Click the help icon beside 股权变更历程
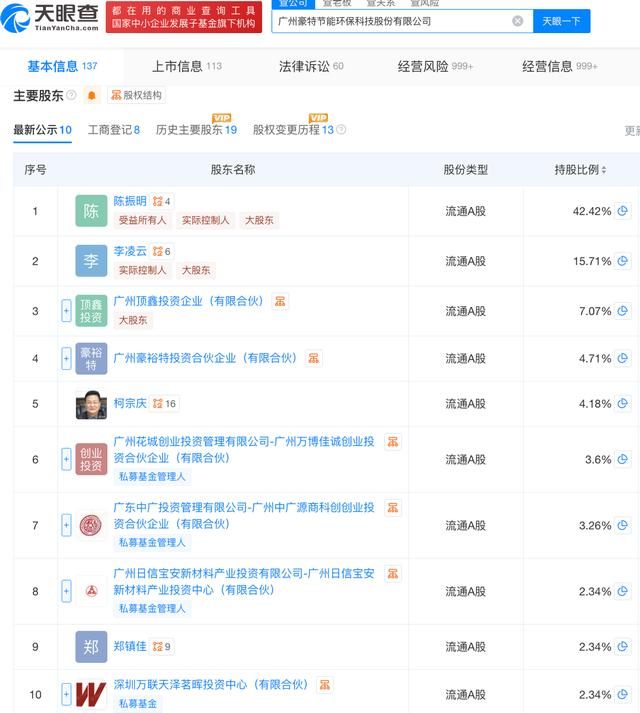The height and width of the screenshot is (713, 640). tap(341, 130)
